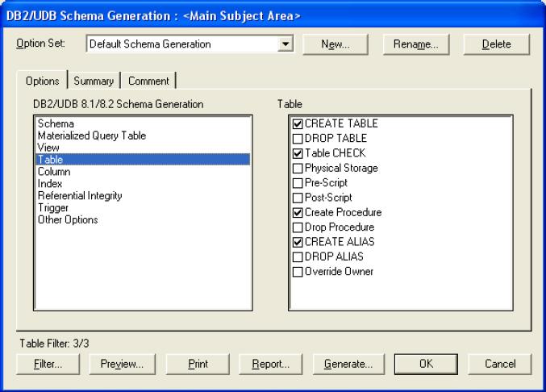Enable the Physical Storage checkbox
Viewport: 546px width, 392px height.
(x=298, y=168)
